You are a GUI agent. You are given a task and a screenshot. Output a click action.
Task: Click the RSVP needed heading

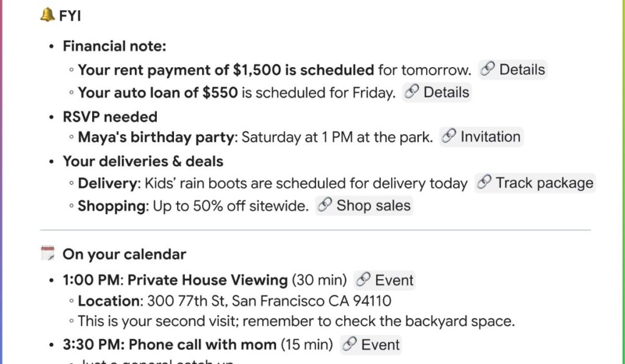tap(110, 116)
